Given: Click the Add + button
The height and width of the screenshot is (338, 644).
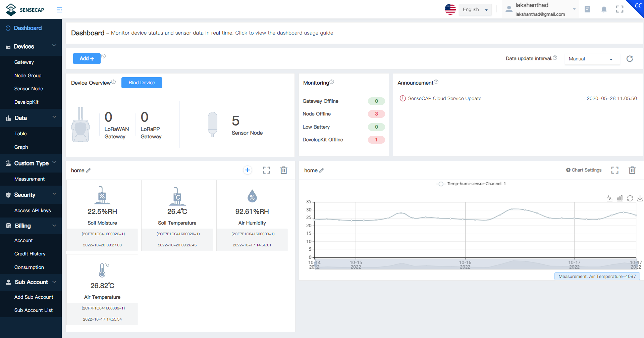Looking at the screenshot, I should pyautogui.click(x=87, y=58).
